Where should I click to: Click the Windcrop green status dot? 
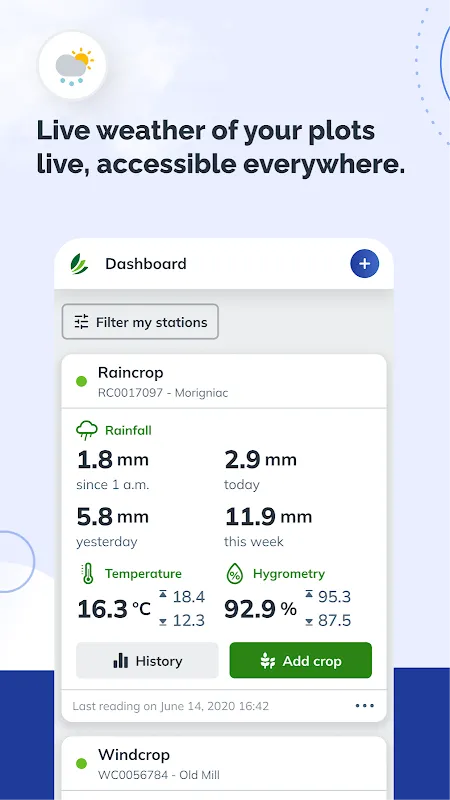click(82, 763)
